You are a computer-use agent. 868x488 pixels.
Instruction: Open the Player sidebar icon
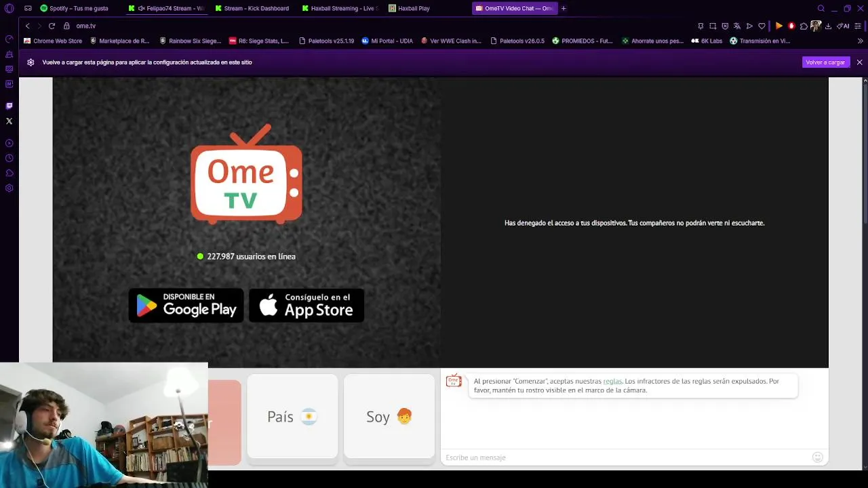click(9, 143)
